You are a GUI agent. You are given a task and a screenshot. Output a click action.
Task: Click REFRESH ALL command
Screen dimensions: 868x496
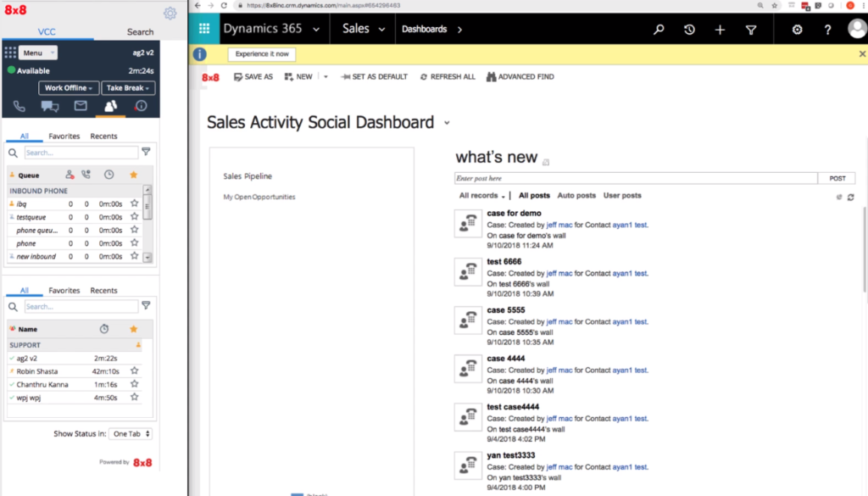tap(448, 77)
